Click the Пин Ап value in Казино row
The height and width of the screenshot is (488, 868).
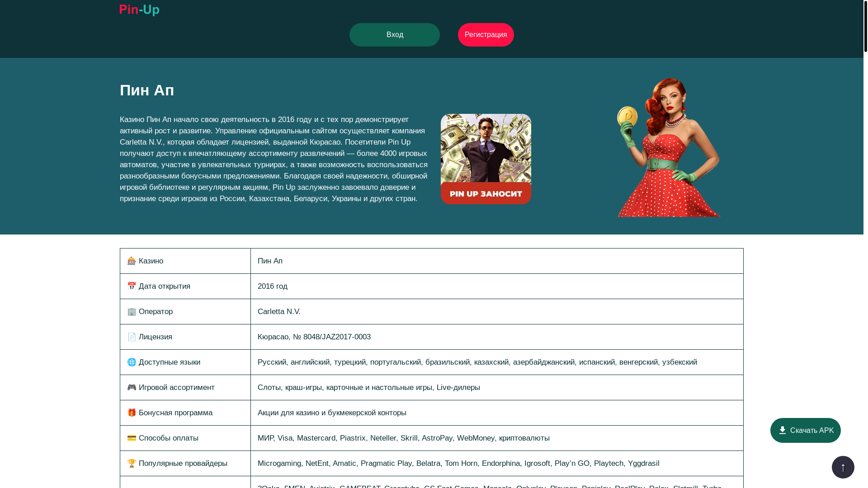(497, 261)
